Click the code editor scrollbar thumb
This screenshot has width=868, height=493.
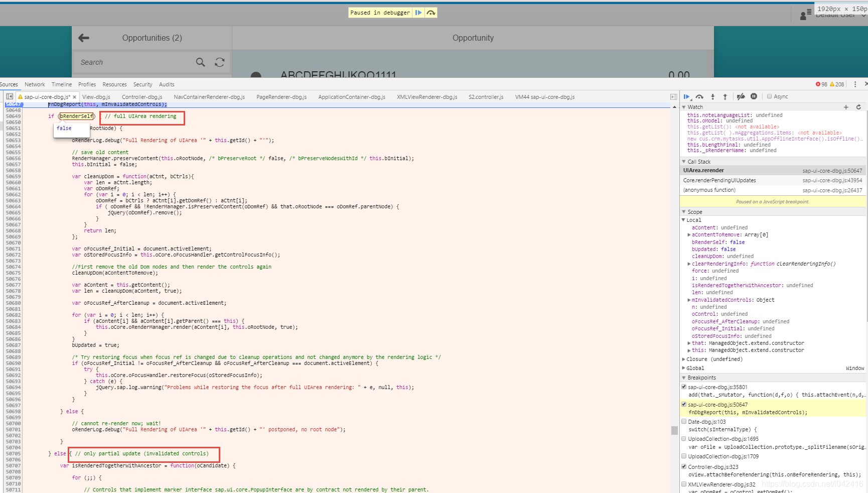coord(674,430)
